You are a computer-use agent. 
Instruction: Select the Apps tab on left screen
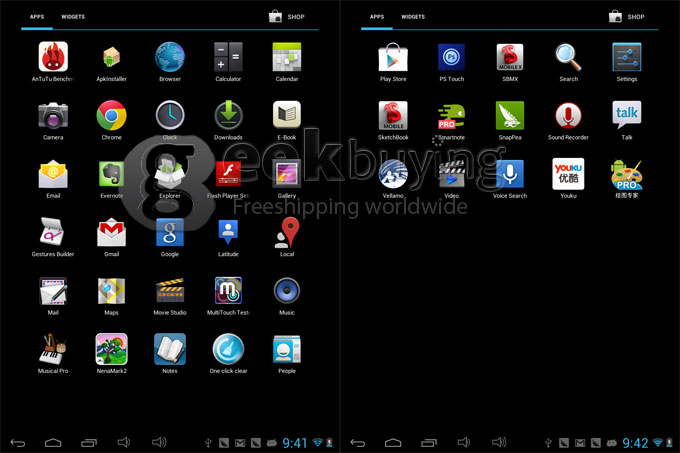pos(37,17)
